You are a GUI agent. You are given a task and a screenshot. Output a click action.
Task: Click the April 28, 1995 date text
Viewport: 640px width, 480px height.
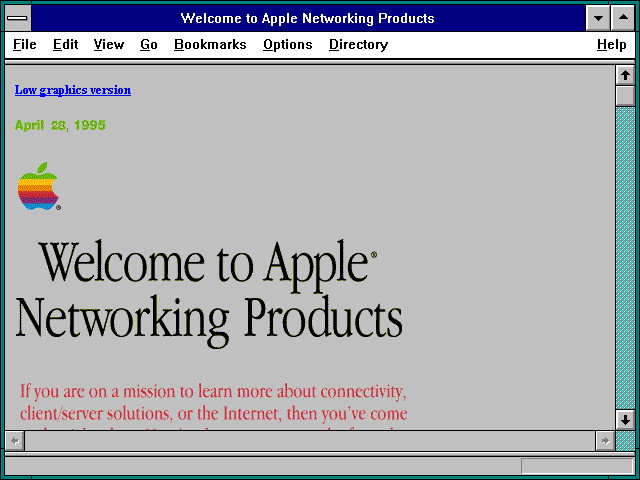(x=60, y=125)
